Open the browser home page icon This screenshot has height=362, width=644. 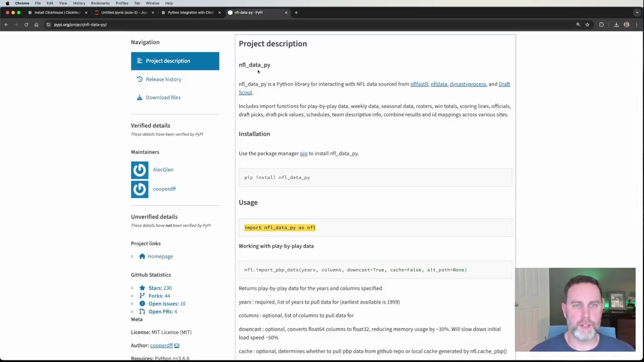pos(36,25)
